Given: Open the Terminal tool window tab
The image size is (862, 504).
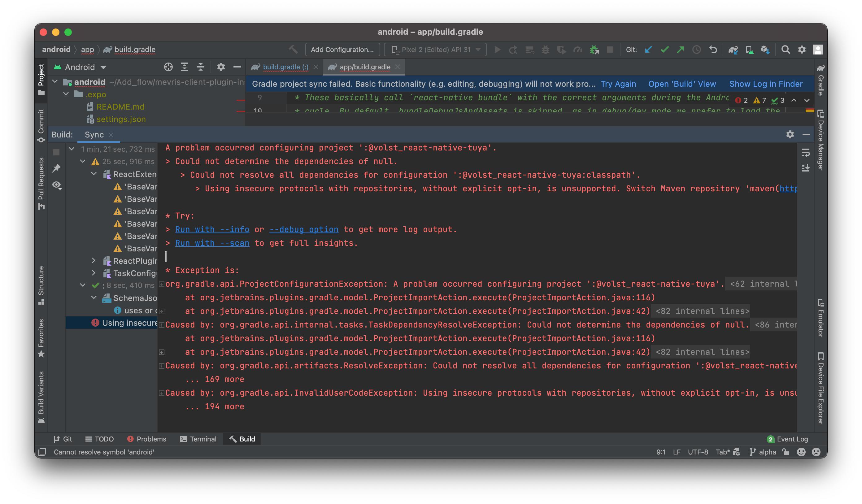Looking at the screenshot, I should pos(198,439).
